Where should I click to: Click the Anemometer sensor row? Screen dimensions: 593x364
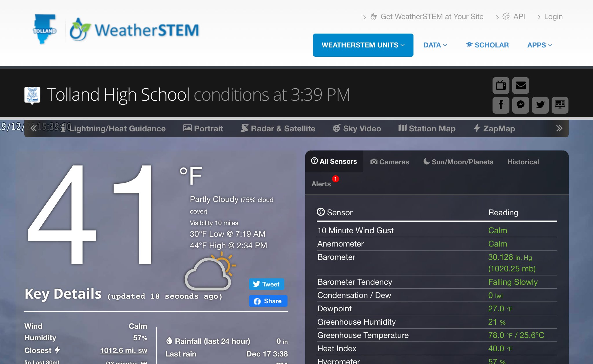(437, 244)
